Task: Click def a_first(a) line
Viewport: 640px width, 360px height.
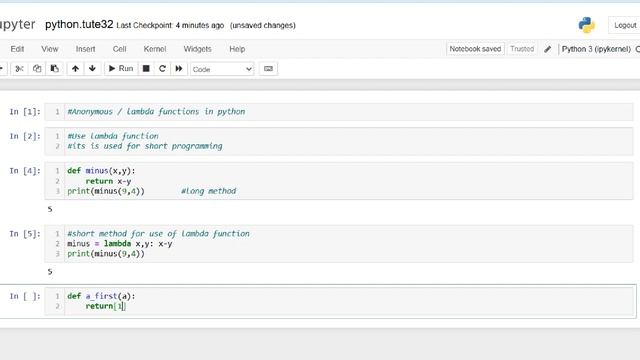Action: pos(101,296)
